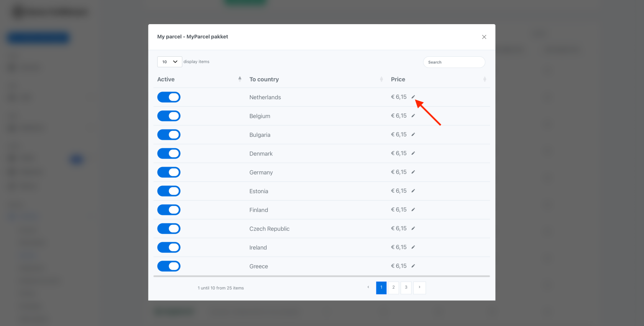Image resolution: width=644 pixels, height=326 pixels.
Task: Disable shipping to Finland
Action: tap(169, 210)
